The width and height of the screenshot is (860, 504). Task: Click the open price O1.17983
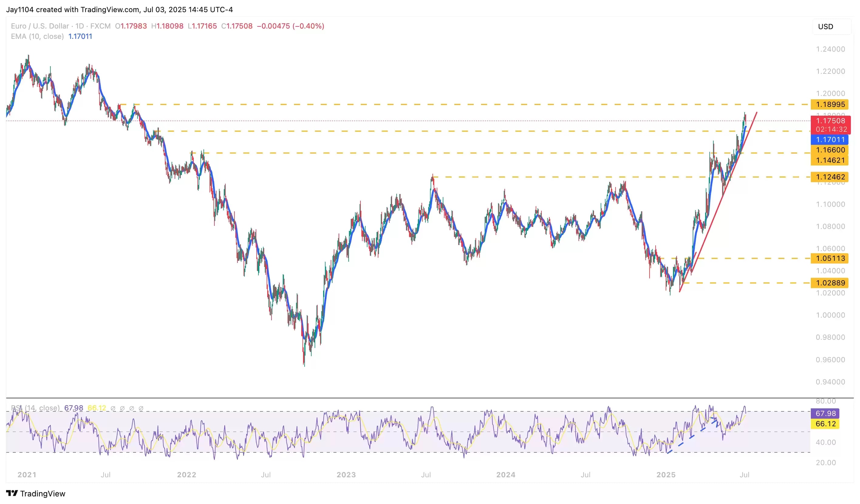point(131,26)
